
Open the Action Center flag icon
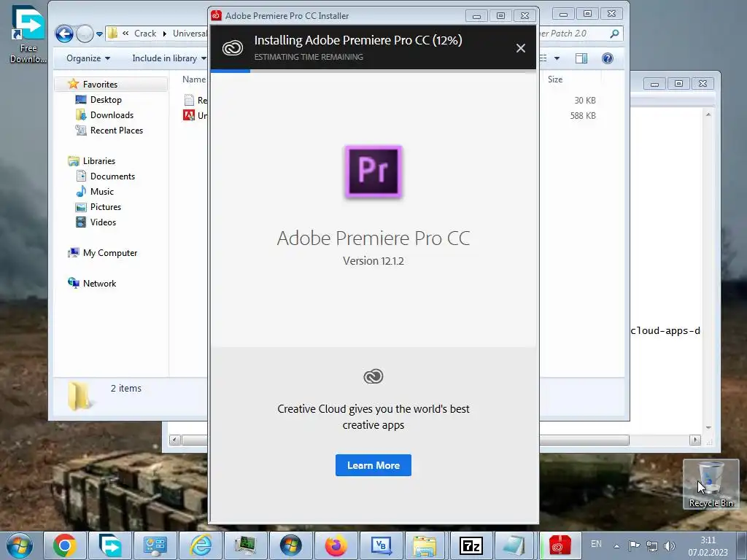point(634,545)
